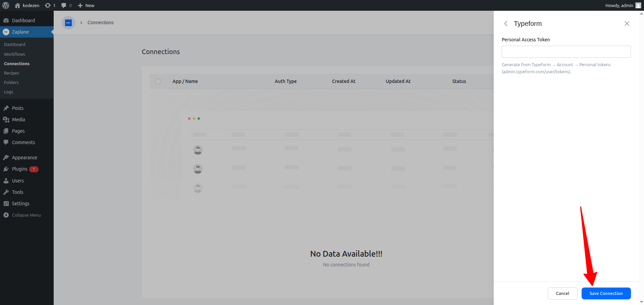Screen dimensions: 644x305
Task: Click the Auth Type column header
Action: point(286,81)
